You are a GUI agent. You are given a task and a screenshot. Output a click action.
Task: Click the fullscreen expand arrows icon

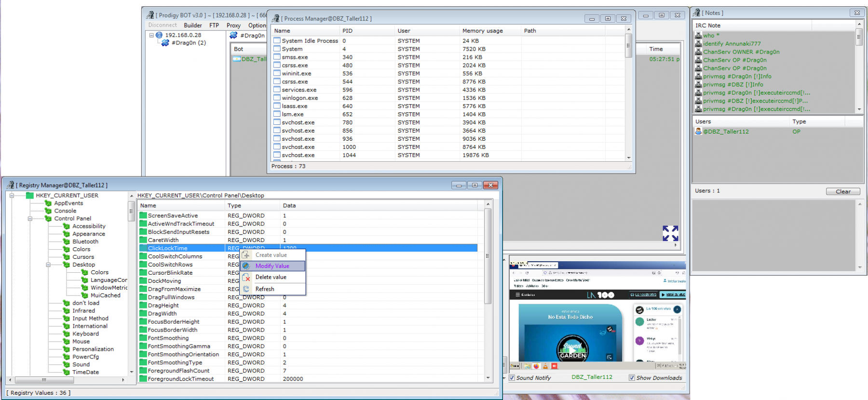pos(670,233)
